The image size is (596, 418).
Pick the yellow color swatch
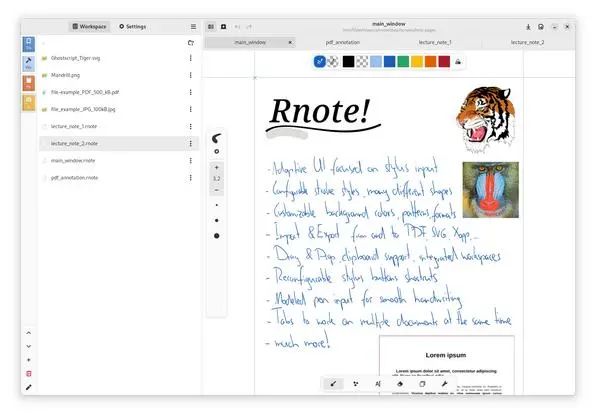(x=417, y=62)
